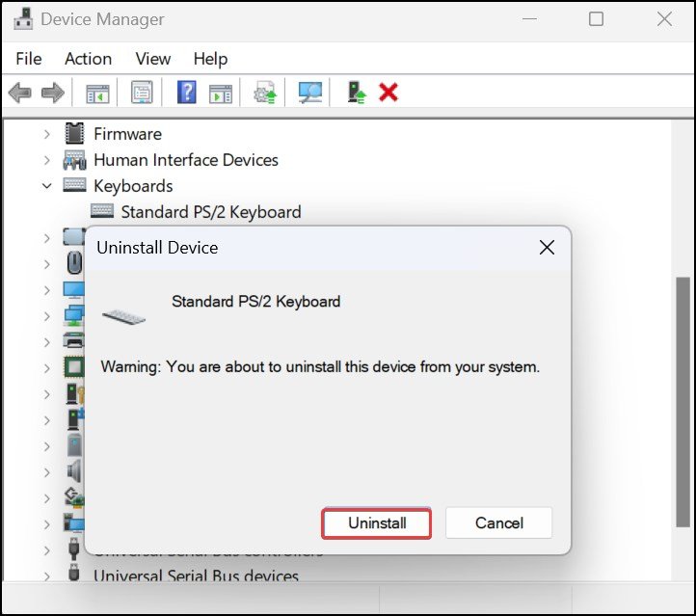Click the Cancel button in dialog
Viewport: 696px width, 616px height.
tap(499, 523)
